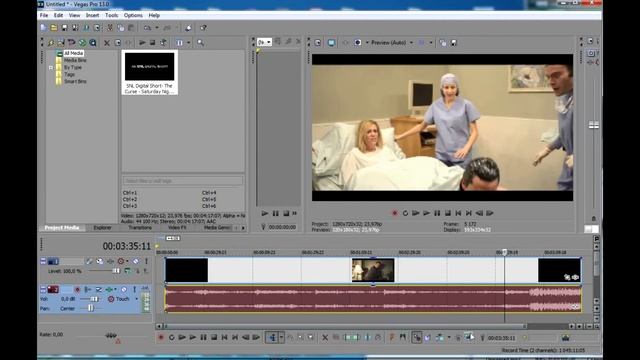Select the Media Bins folder
640x360 pixels.
coord(75,60)
